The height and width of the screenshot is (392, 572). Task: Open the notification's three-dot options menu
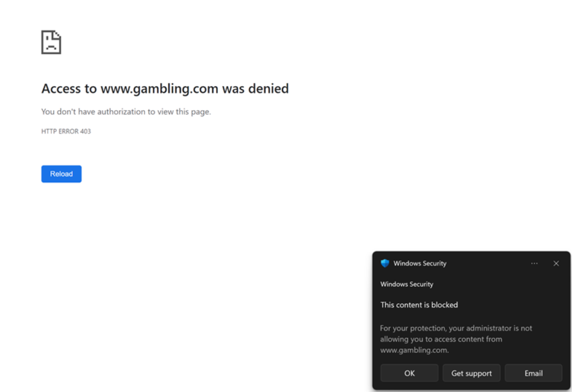tap(534, 263)
